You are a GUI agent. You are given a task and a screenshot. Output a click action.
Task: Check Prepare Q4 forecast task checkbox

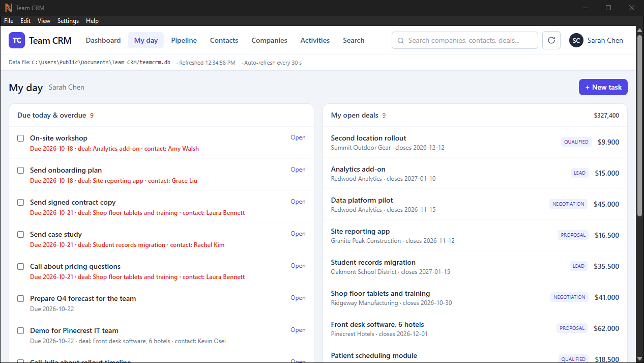[x=21, y=298]
